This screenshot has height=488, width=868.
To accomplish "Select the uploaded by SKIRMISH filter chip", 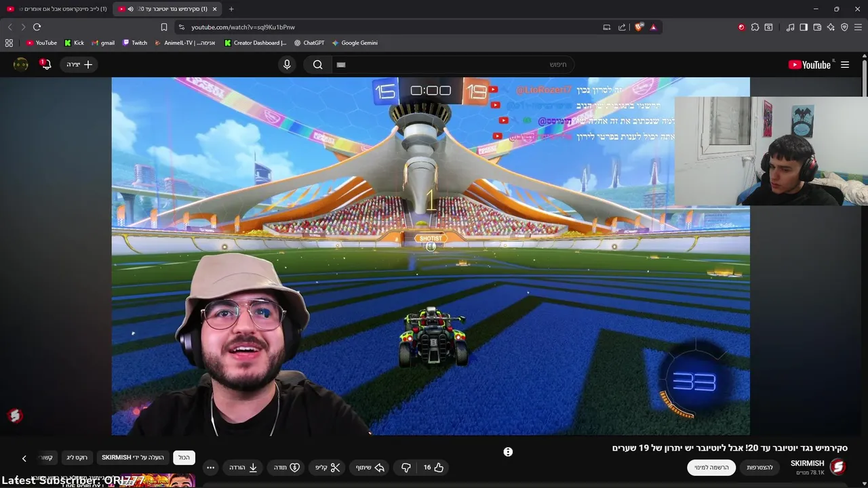I will tap(133, 457).
